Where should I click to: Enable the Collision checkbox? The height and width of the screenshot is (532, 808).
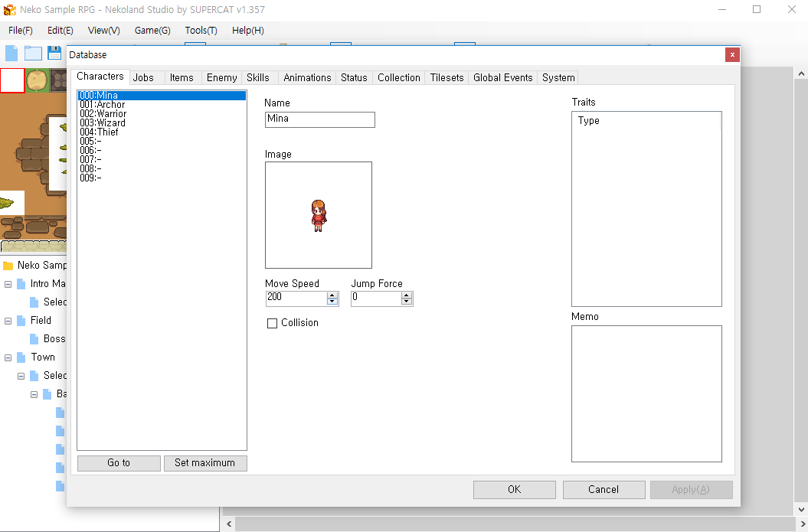tap(272, 324)
